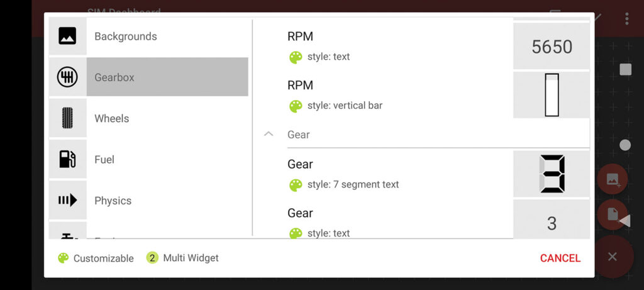Click the Gear section header
The width and height of the screenshot is (644, 290).
point(299,135)
